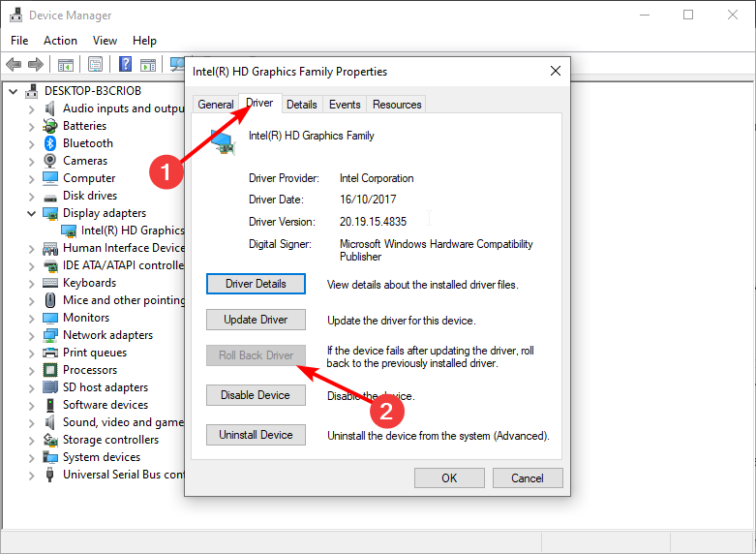Image resolution: width=756 pixels, height=554 pixels.
Task: Click the blue Help question-mark icon
Action: (x=125, y=64)
